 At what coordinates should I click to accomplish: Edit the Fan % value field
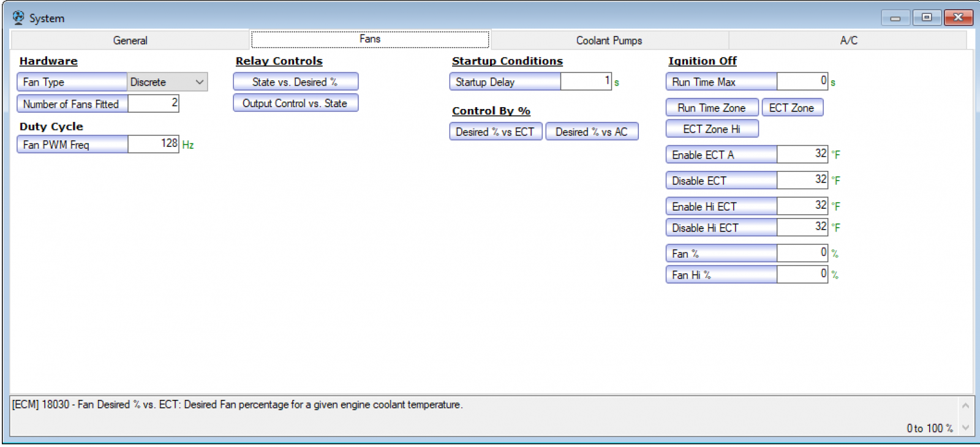[x=802, y=253]
